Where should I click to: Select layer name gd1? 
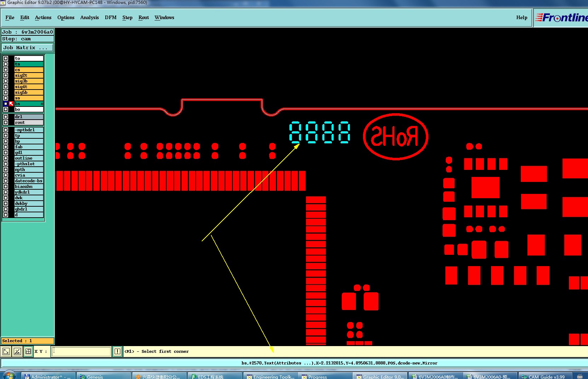29,153
